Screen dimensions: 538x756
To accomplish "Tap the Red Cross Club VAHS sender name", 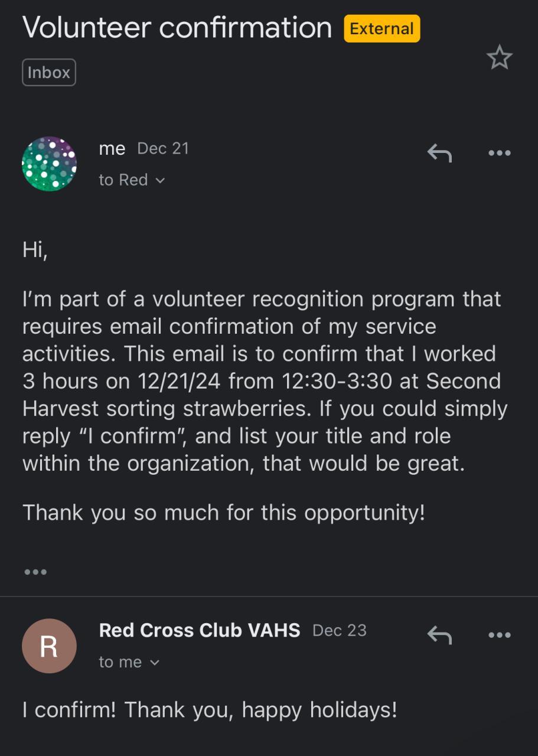I will 200,630.
